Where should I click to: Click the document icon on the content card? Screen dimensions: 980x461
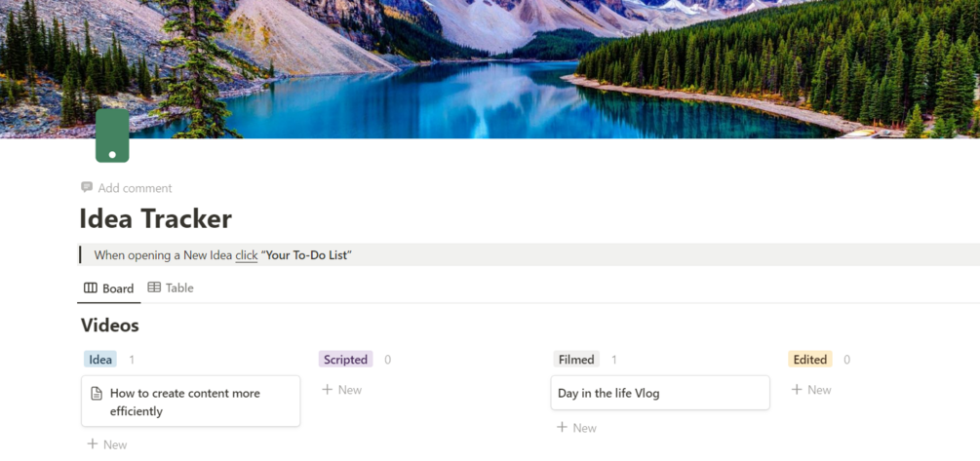point(97,393)
